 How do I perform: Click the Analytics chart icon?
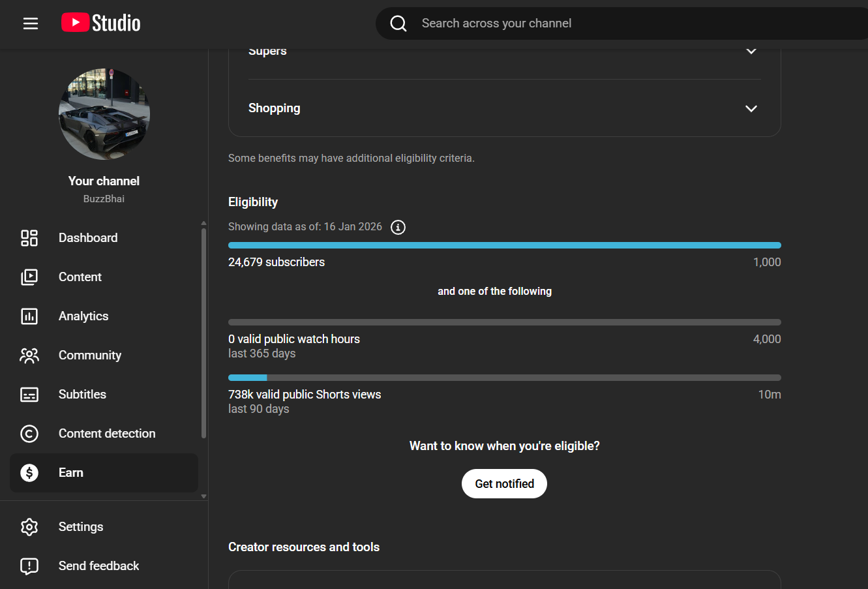(x=29, y=316)
